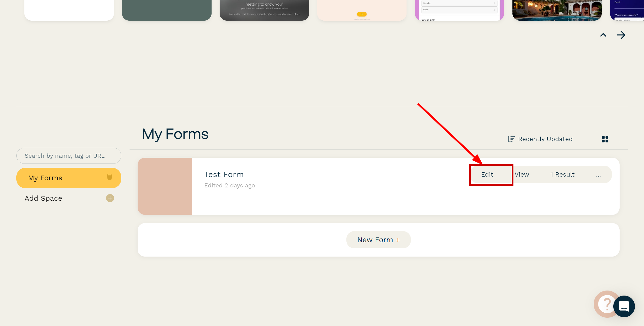Click the sort icon next to Recently Updated
The height and width of the screenshot is (326, 644).
click(x=510, y=139)
